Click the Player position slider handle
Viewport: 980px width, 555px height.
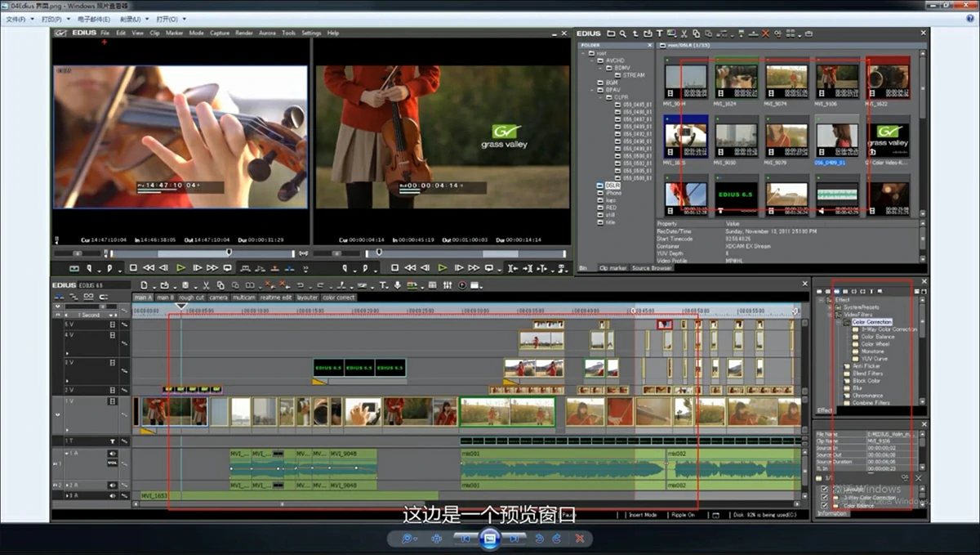pyautogui.click(x=229, y=254)
